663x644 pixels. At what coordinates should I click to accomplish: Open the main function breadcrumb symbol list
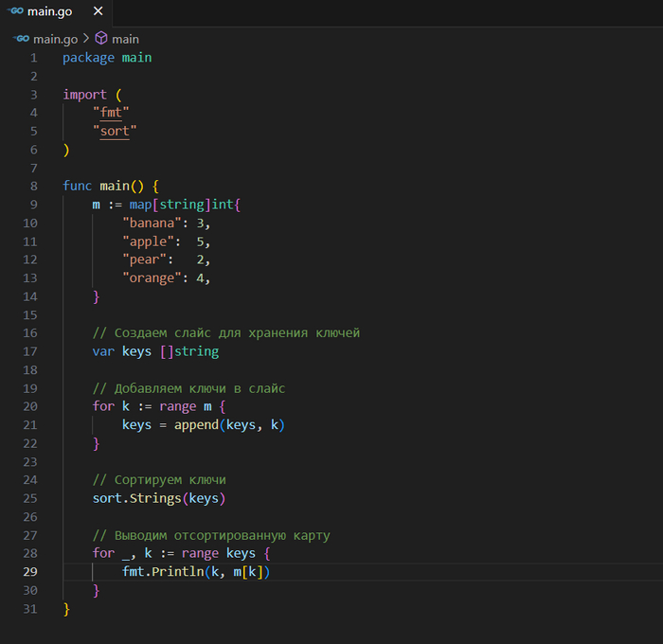point(125,39)
